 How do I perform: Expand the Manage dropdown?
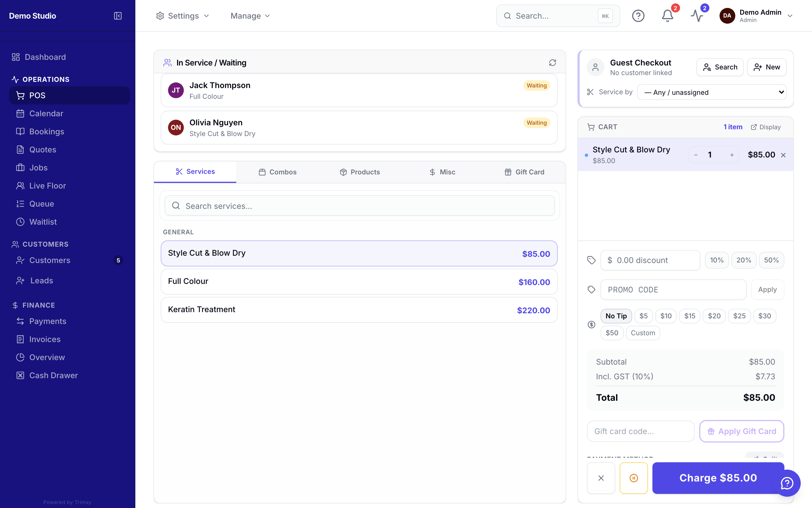[250, 16]
